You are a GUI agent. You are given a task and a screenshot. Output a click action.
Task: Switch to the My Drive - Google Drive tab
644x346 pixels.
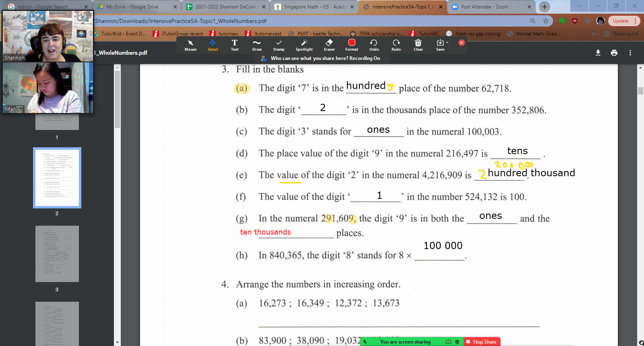click(136, 7)
